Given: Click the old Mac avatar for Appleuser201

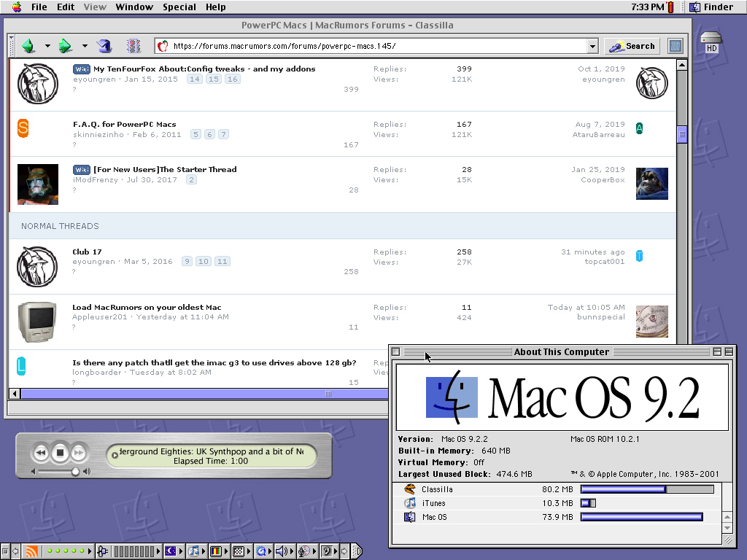Looking at the screenshot, I should click(x=37, y=322).
